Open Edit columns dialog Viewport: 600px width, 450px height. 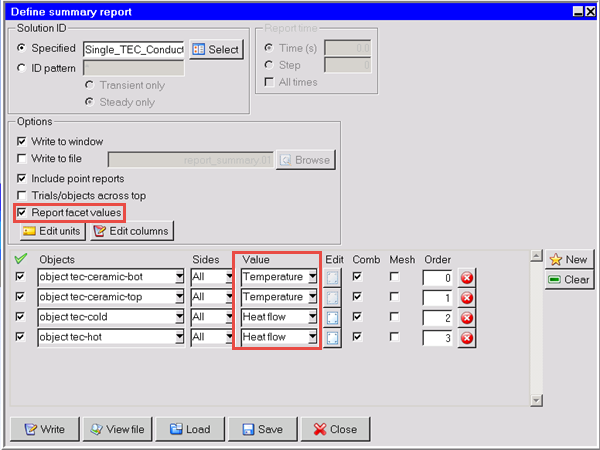tap(132, 231)
